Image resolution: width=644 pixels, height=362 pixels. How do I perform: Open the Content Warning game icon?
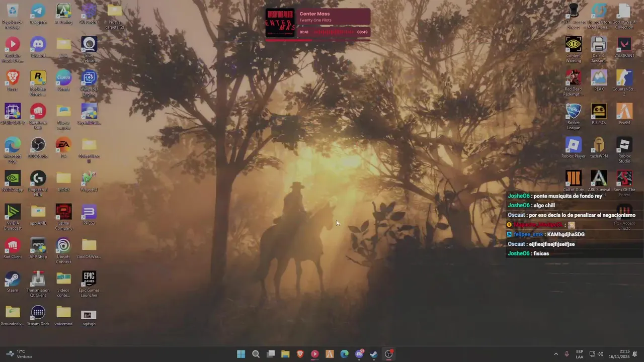coord(573,50)
